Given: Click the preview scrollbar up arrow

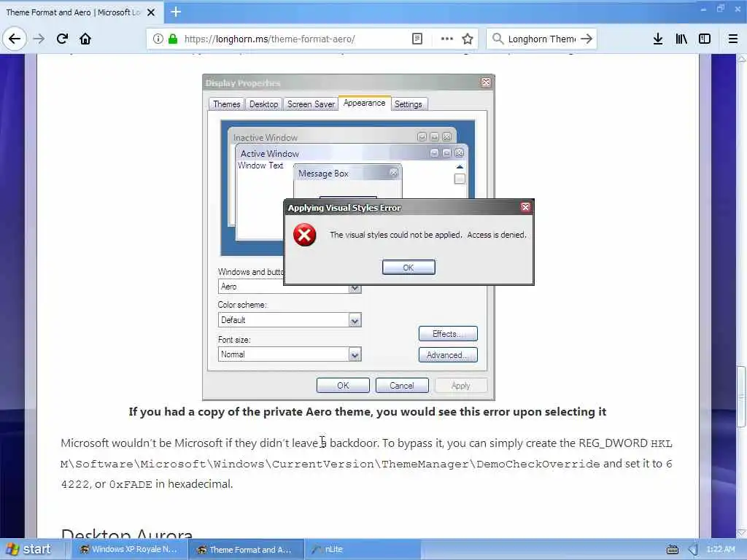Looking at the screenshot, I should tap(460, 167).
